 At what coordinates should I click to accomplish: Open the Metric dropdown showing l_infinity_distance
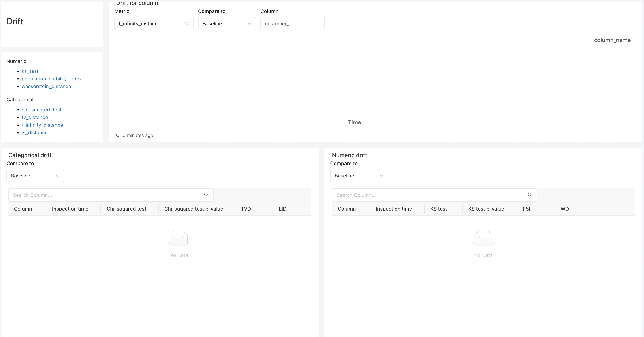pos(154,24)
